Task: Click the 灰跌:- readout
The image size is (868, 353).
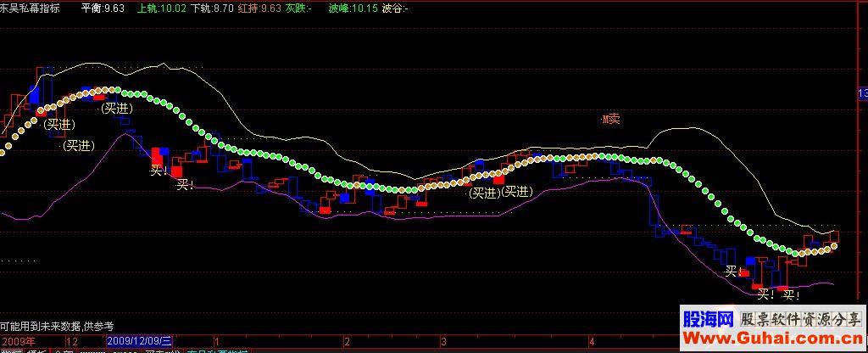Action: click(x=299, y=8)
